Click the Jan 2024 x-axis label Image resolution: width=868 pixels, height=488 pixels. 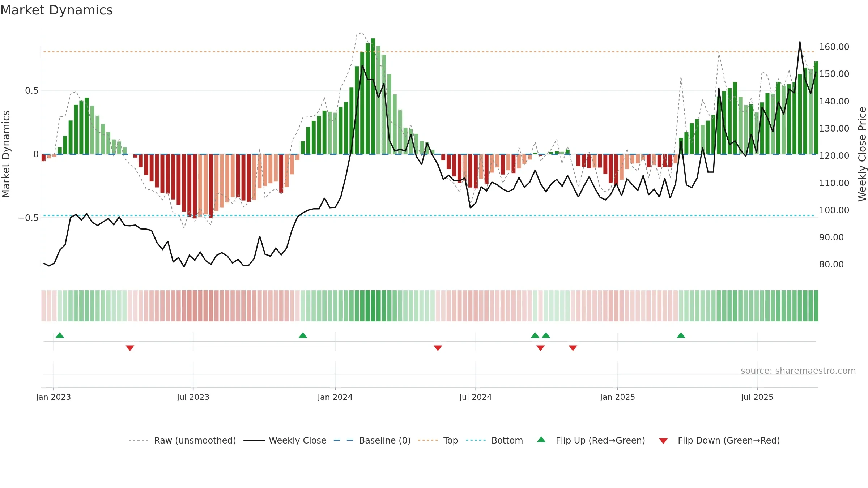pyautogui.click(x=335, y=397)
